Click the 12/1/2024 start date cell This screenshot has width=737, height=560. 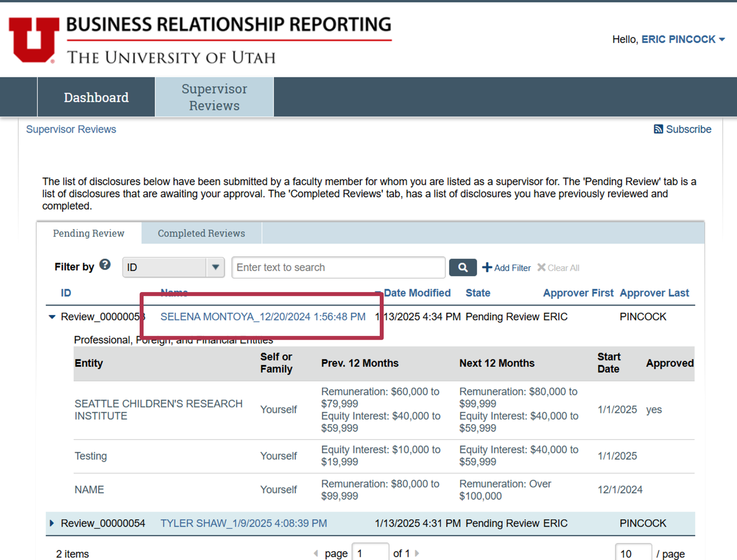(x=620, y=489)
